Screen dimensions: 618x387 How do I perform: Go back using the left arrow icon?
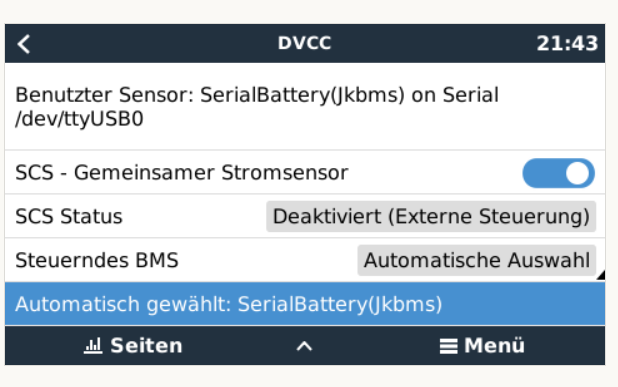click(24, 44)
